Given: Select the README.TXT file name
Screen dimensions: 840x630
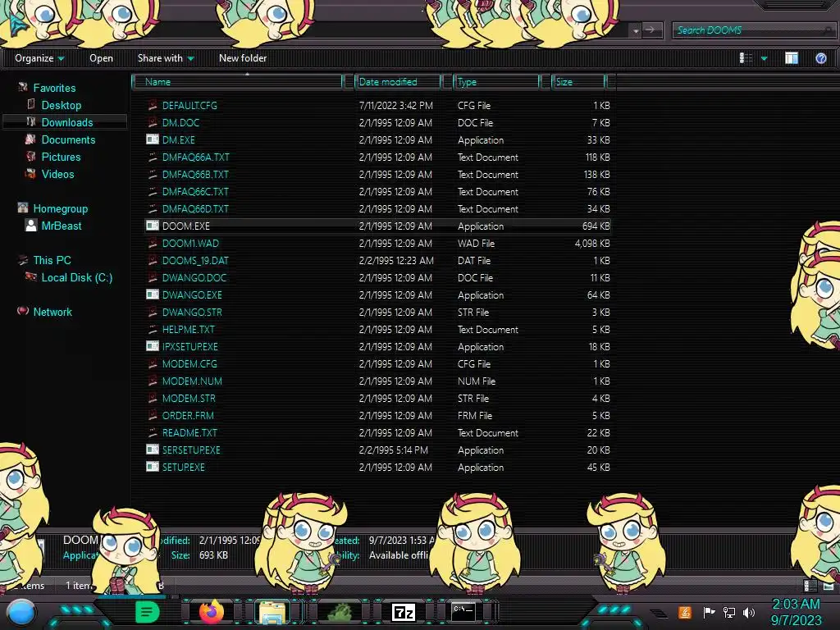Looking at the screenshot, I should 189,432.
